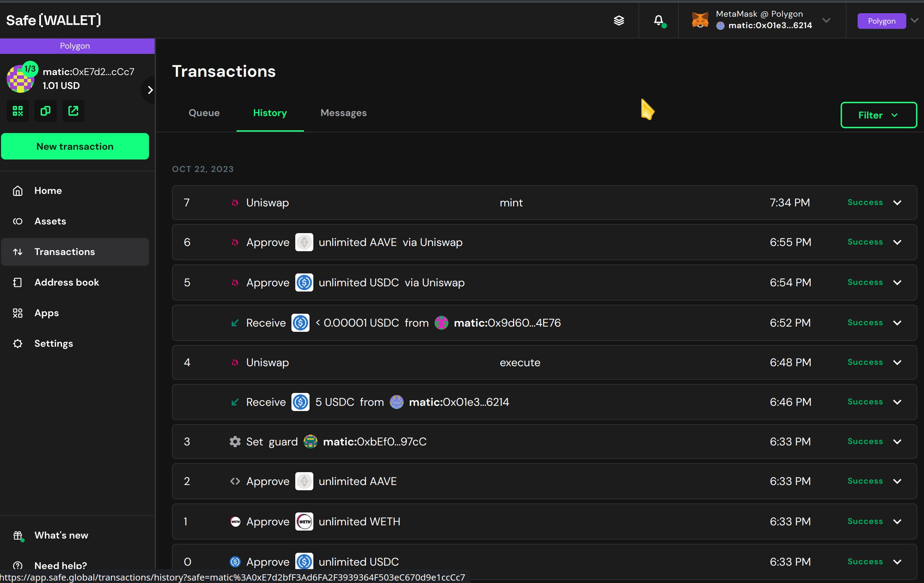
Task: Click the Settings sidebar menu item
Action: pos(54,344)
